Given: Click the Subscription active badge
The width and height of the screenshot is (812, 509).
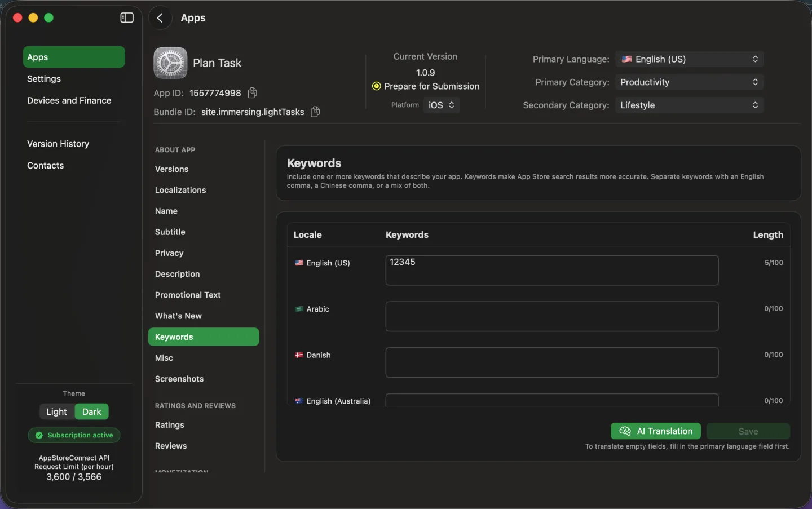Looking at the screenshot, I should tap(74, 435).
